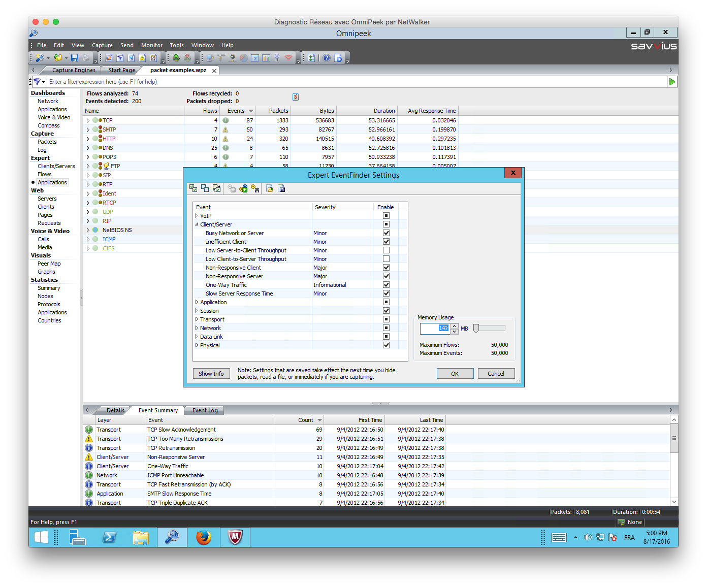Toggle Slow Server Response Time checkbox
The width and height of the screenshot is (707, 588).
coord(386,293)
